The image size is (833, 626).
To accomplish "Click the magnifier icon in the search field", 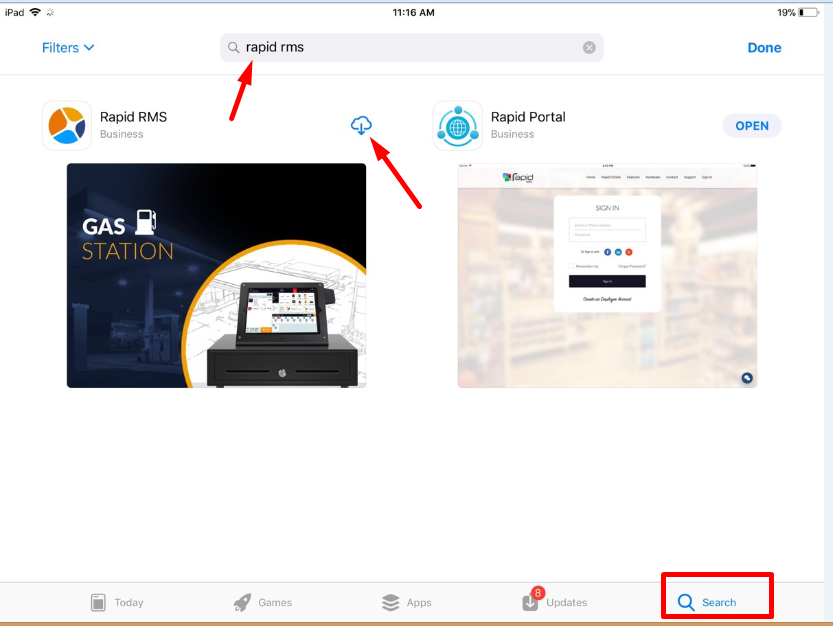I will [234, 48].
